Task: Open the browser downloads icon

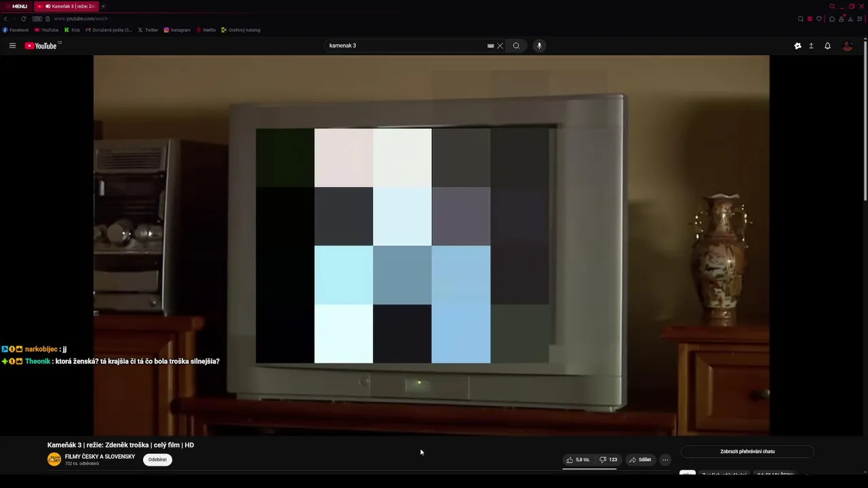Action: click(850, 19)
